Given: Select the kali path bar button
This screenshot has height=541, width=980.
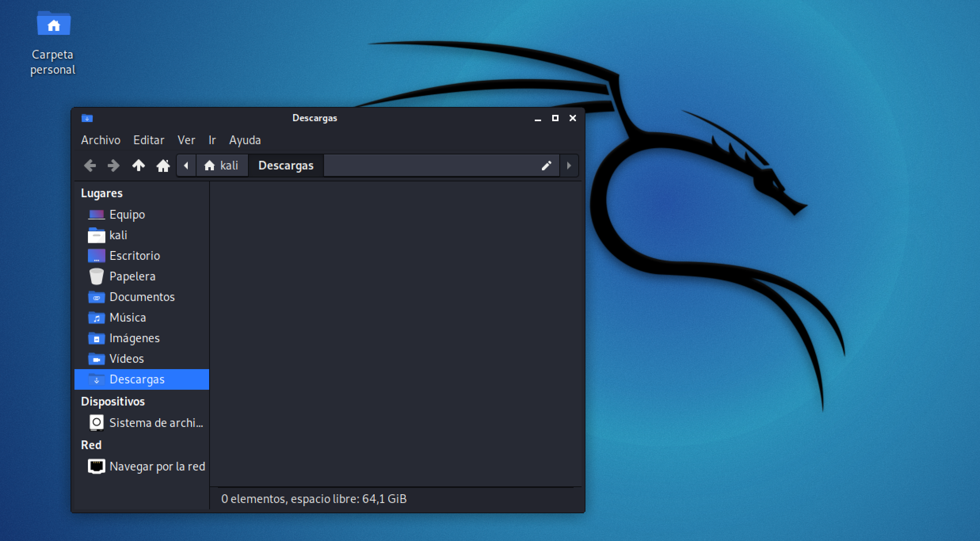Looking at the screenshot, I should [x=222, y=166].
